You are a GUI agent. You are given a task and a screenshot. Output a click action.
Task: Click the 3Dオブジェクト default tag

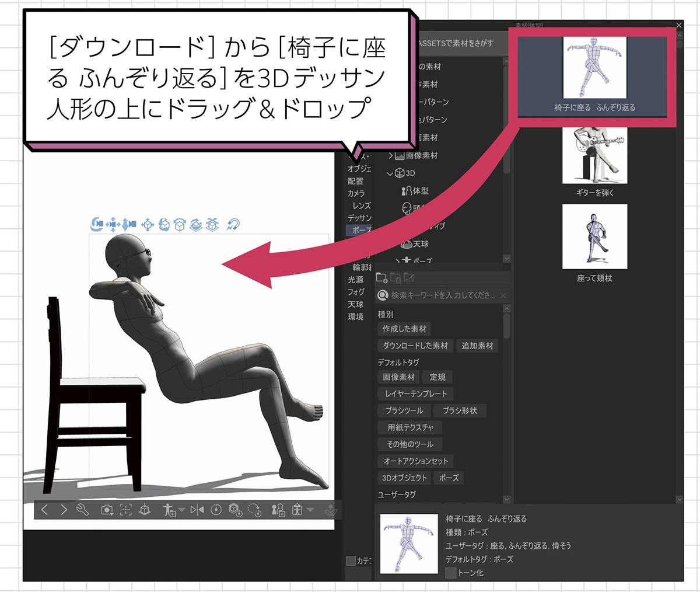[404, 478]
